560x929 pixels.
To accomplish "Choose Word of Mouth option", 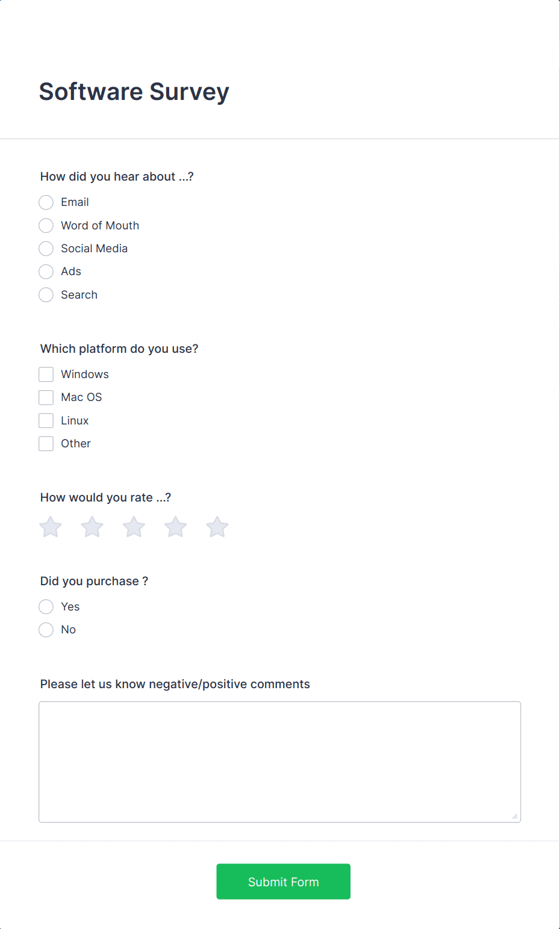I will 46,225.
